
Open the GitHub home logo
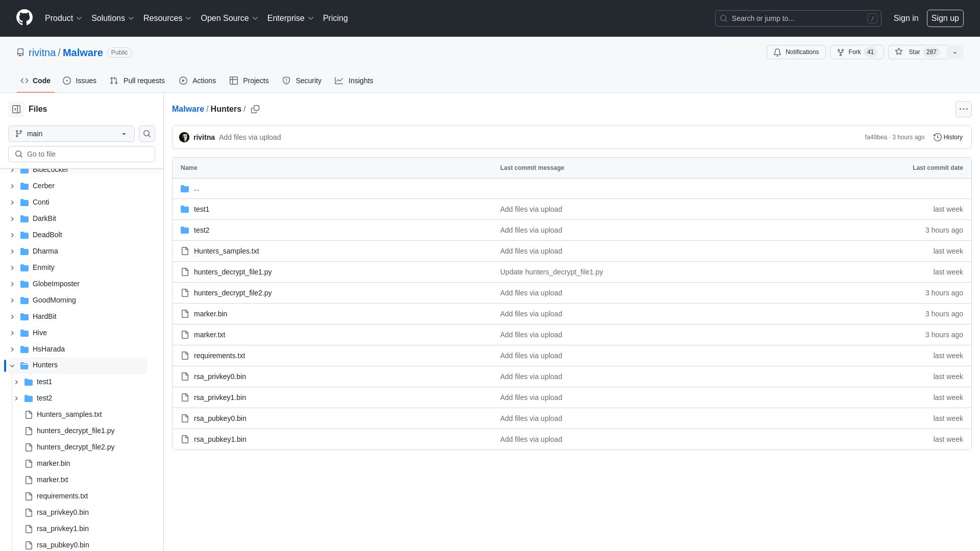click(24, 18)
